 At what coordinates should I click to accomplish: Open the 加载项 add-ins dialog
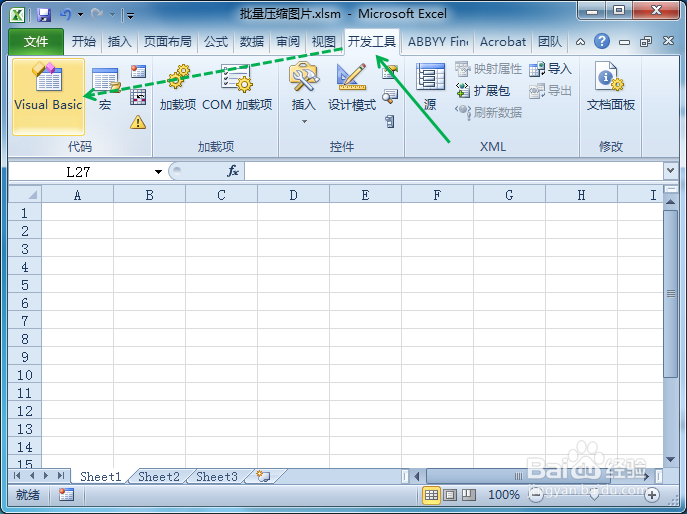[x=178, y=88]
